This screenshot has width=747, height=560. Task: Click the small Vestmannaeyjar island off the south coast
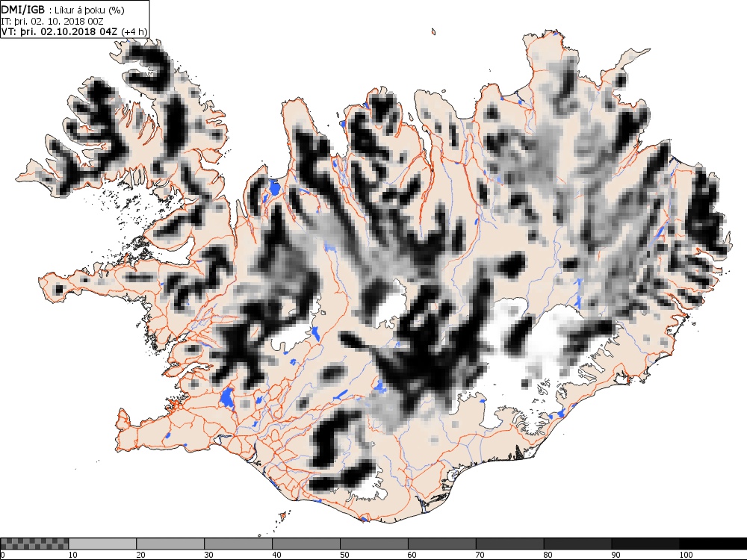pos(283,514)
